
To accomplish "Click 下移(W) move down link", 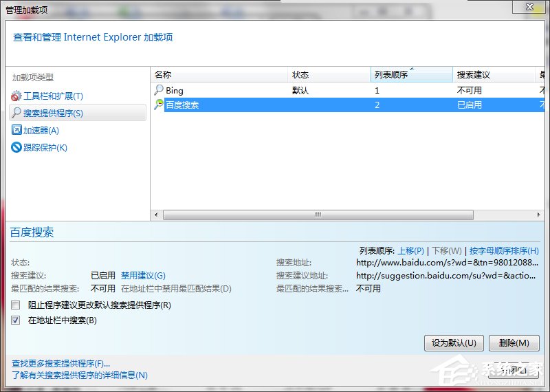I will click(x=446, y=250).
